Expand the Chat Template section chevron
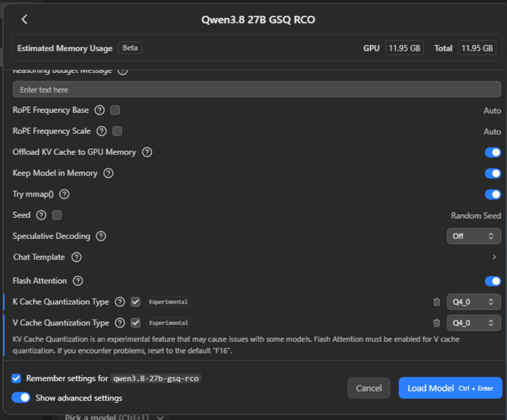 point(494,257)
